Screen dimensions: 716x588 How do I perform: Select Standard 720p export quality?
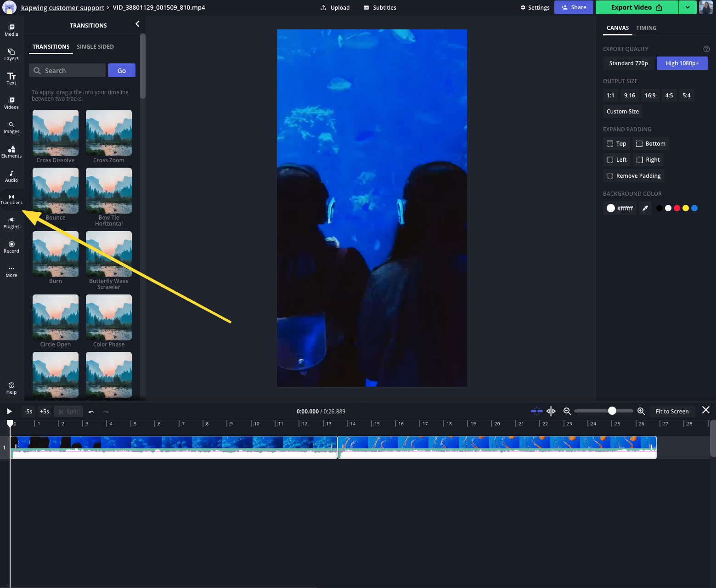628,63
